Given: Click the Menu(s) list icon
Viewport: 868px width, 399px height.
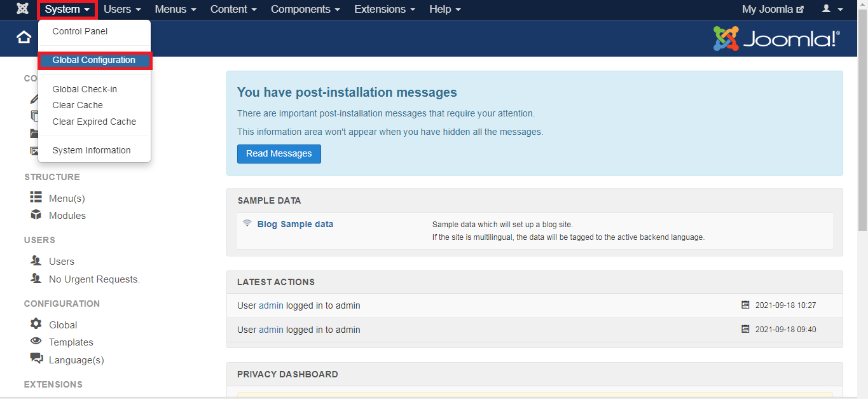Looking at the screenshot, I should coord(36,197).
